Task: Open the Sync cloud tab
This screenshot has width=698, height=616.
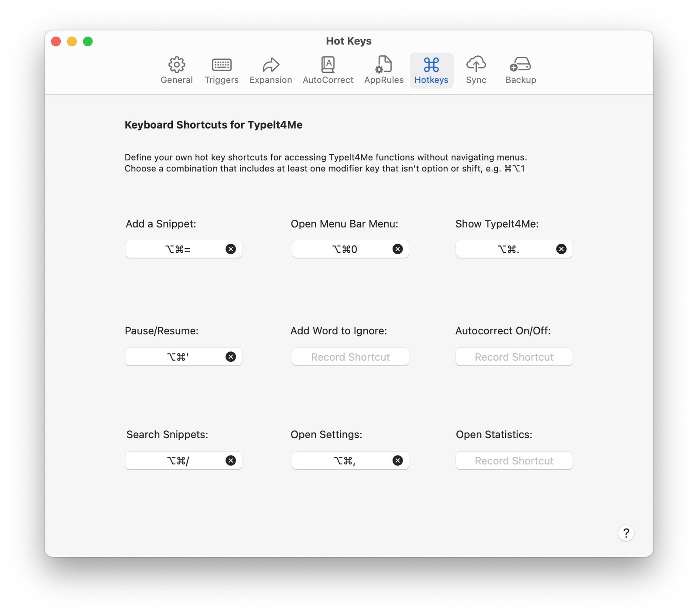Action: click(476, 70)
